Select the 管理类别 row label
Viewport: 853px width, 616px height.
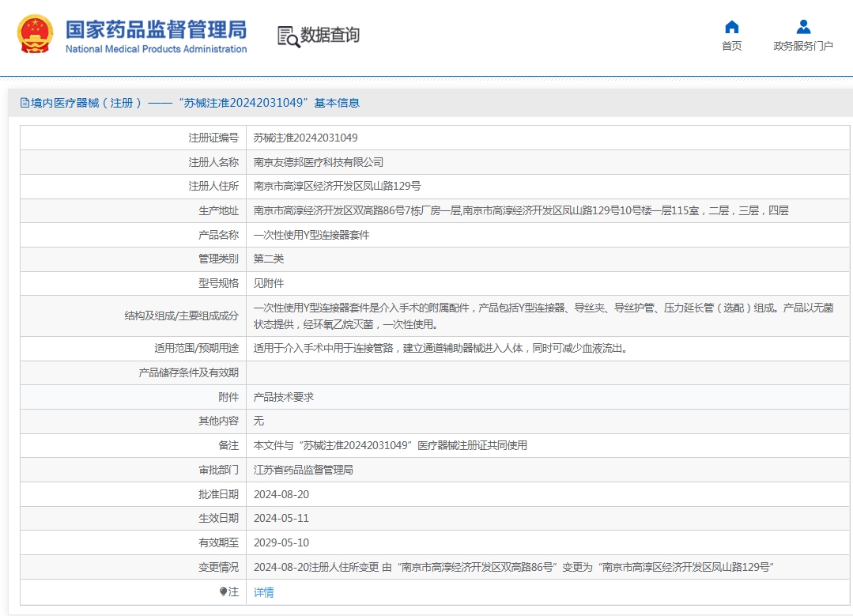(x=218, y=259)
